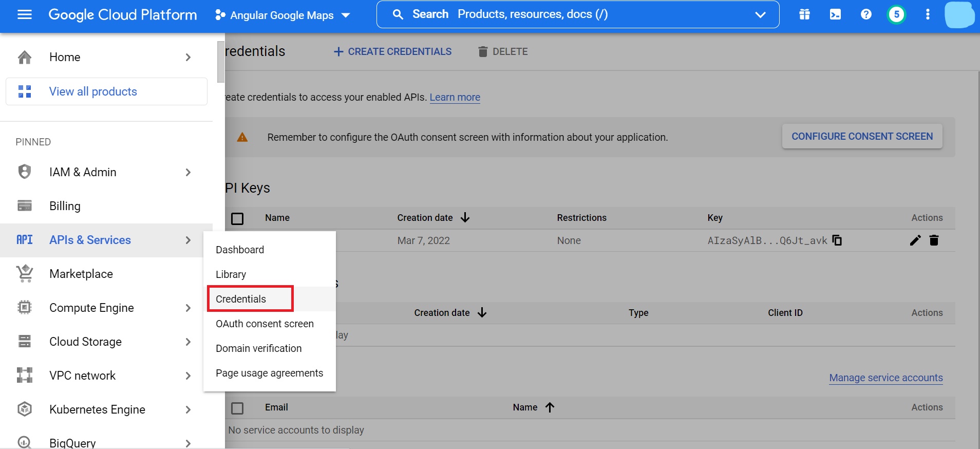Image resolution: width=980 pixels, height=449 pixels.
Task: Copy the API key to clipboard
Action: click(837, 240)
